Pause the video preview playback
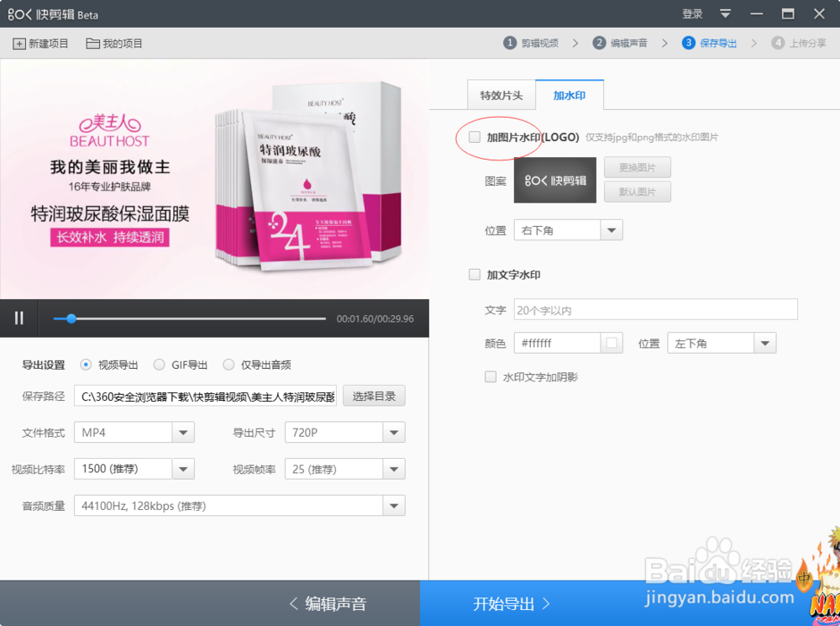This screenshot has width=840, height=626. (x=18, y=318)
